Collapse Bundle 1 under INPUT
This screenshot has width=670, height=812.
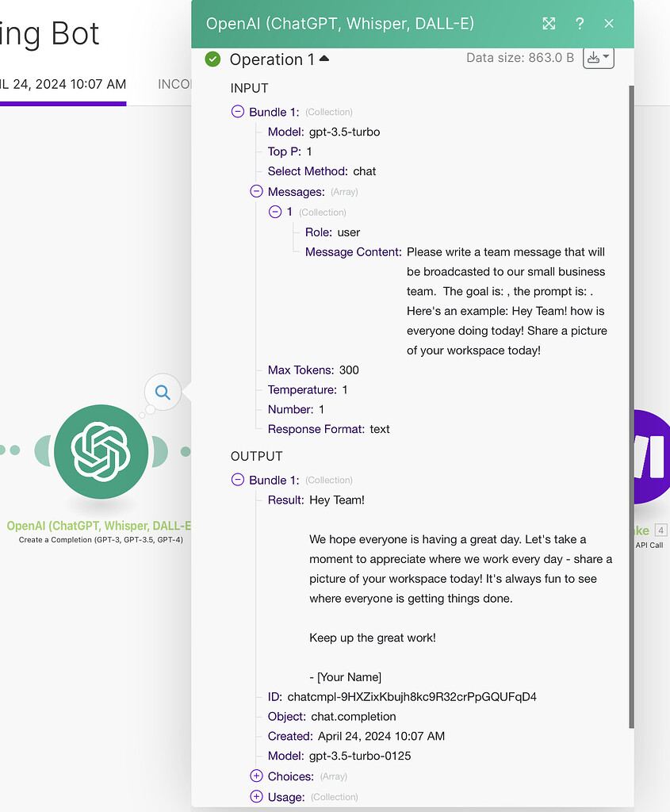[237, 111]
